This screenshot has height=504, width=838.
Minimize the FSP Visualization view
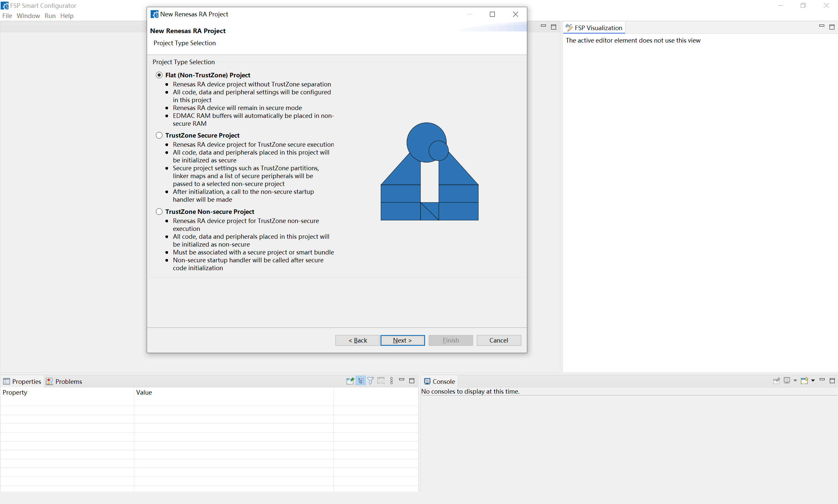click(x=822, y=26)
